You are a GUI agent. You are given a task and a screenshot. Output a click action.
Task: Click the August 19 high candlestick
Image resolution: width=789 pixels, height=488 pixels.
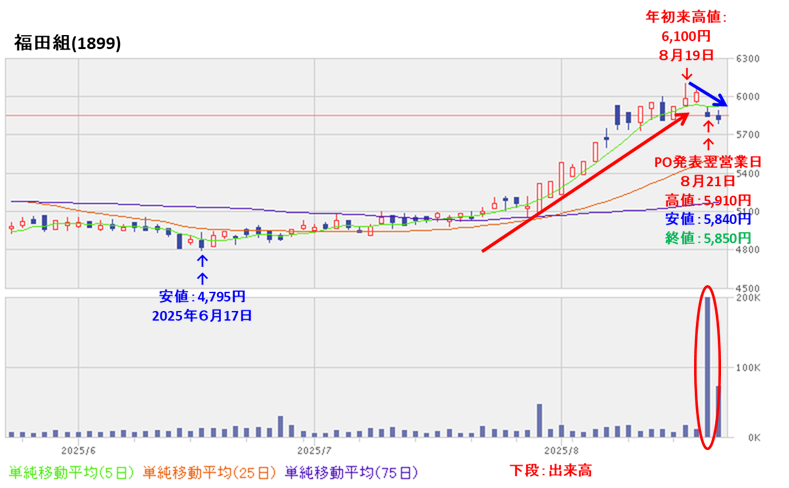pyautogui.click(x=685, y=95)
